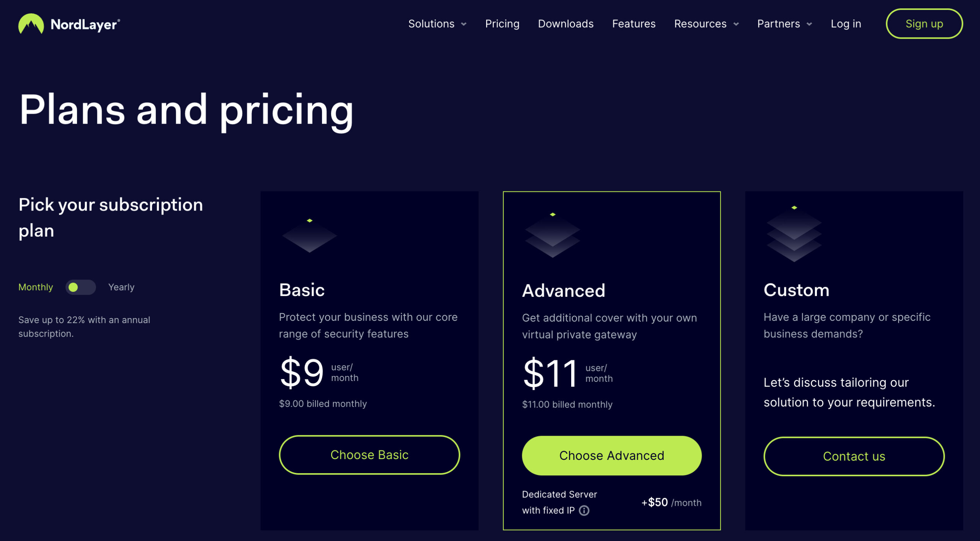Open the Features nav link

point(634,24)
